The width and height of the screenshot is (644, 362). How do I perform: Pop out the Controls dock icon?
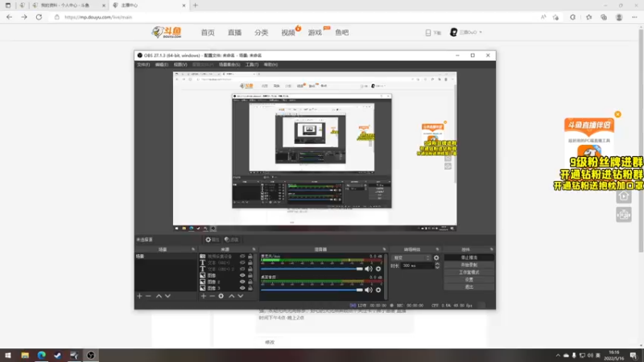point(491,249)
